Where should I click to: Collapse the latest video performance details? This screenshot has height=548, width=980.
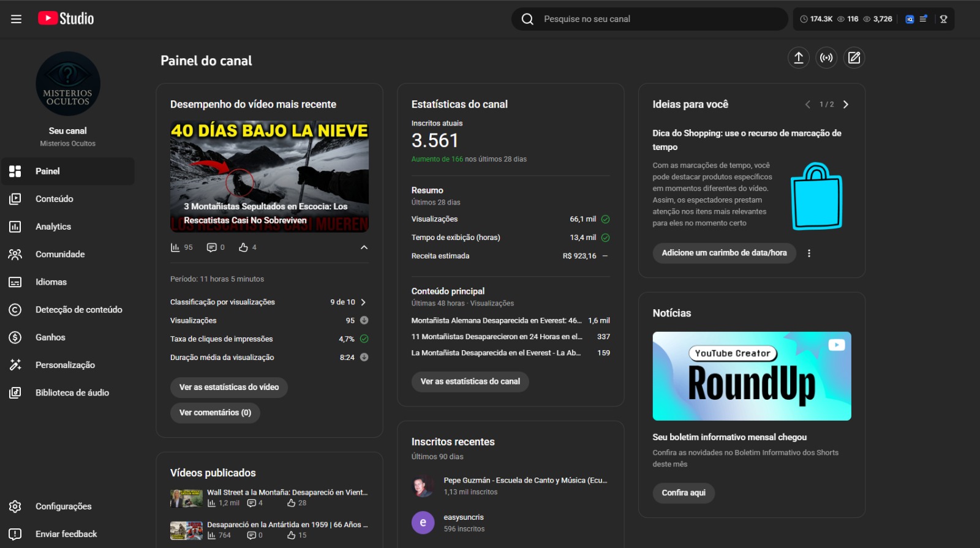364,247
